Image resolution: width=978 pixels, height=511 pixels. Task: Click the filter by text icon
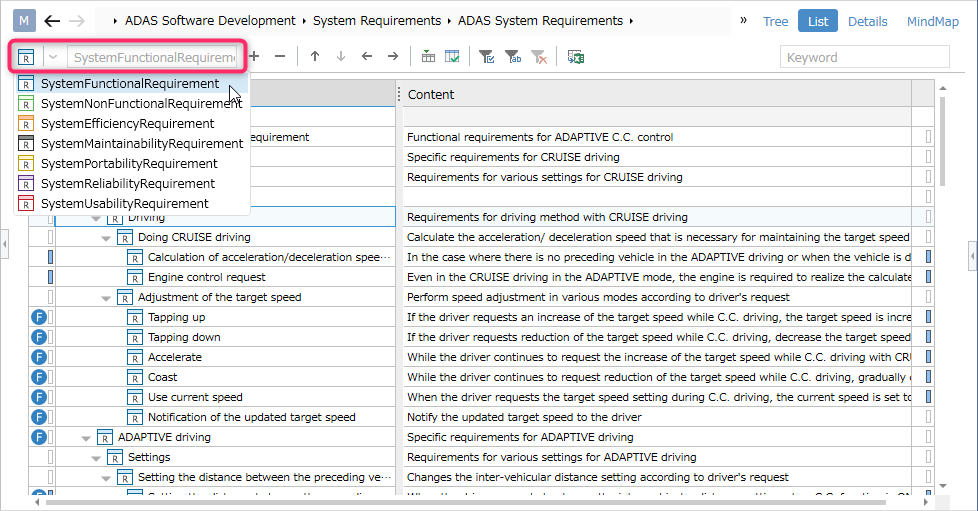click(513, 57)
